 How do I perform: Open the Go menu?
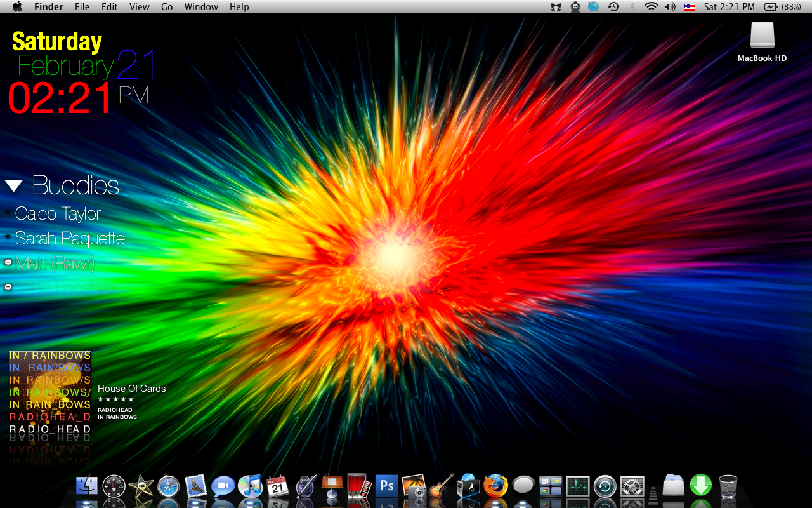click(x=167, y=7)
